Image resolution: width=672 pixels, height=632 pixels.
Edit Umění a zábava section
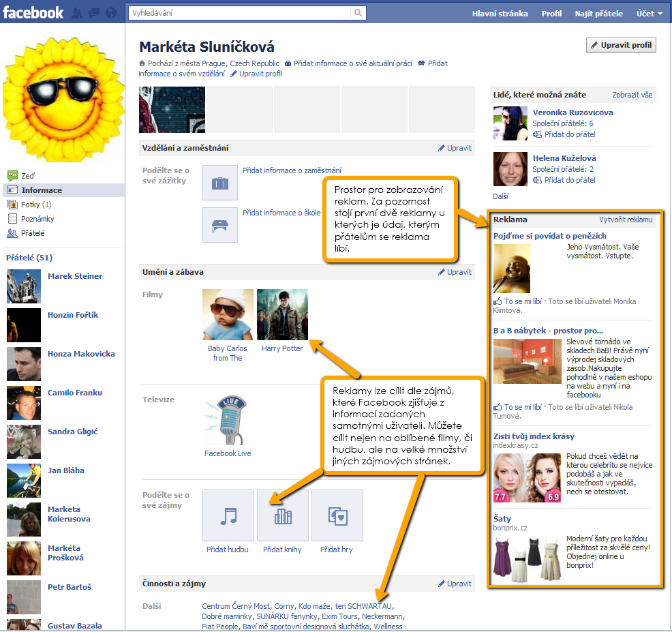(x=455, y=272)
